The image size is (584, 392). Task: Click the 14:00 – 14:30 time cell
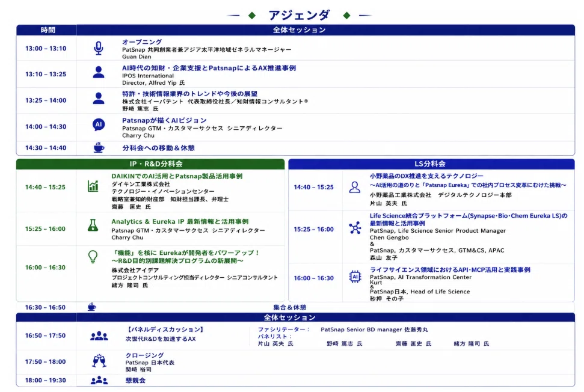click(46, 127)
